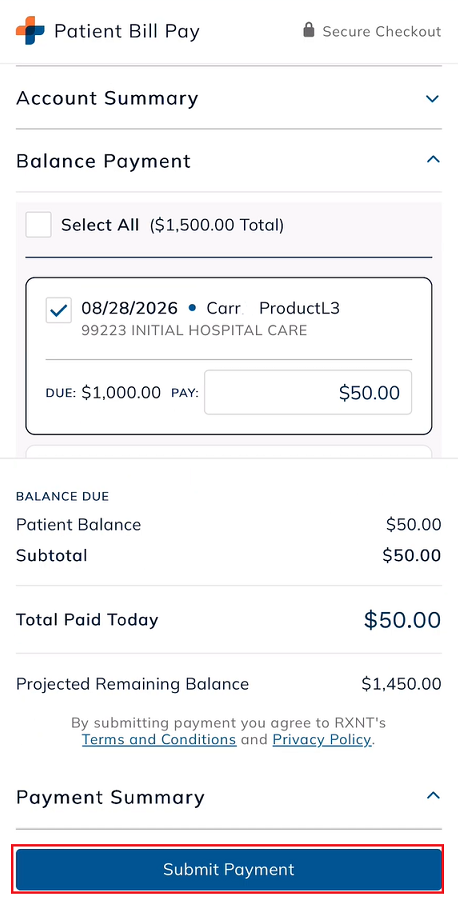Click the Projected Remaining Balance $1,450.00 value
Screen dimensions: 458x918
[401, 683]
